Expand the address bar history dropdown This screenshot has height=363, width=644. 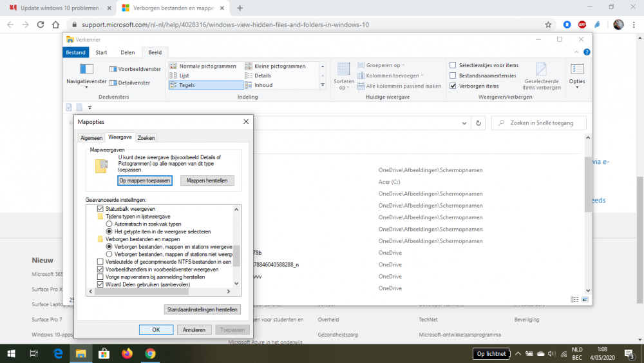coord(464,123)
